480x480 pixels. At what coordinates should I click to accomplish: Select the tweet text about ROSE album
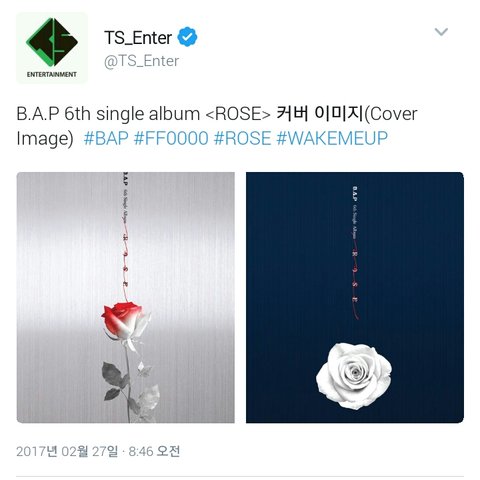tap(217, 126)
